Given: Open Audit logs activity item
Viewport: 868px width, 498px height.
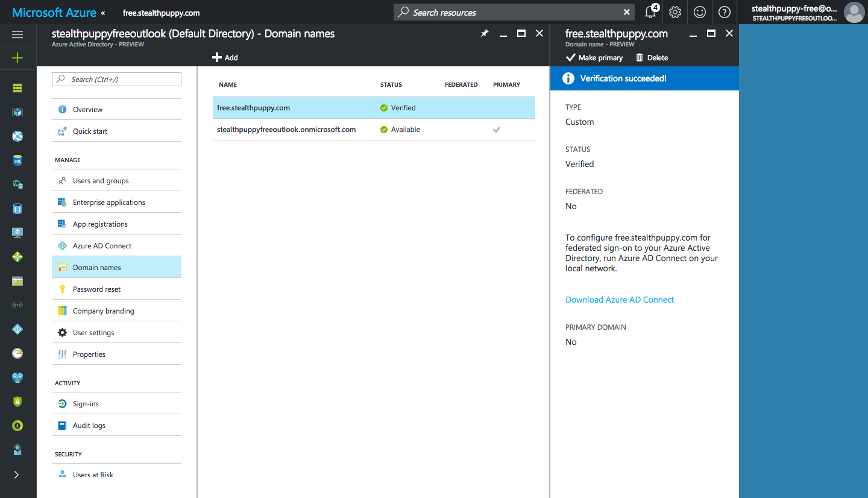Looking at the screenshot, I should pos(116,426).
